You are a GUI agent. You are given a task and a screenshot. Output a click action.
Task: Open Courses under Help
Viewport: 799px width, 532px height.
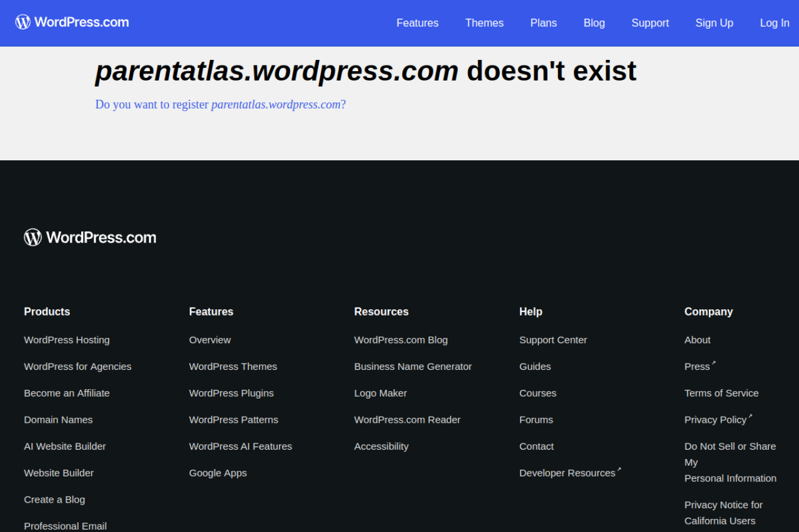point(537,393)
